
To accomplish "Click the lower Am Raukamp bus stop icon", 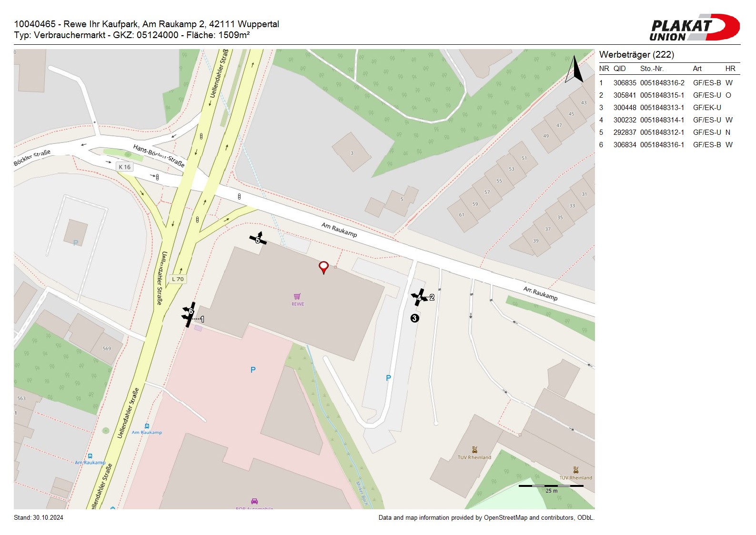I will click(90, 456).
